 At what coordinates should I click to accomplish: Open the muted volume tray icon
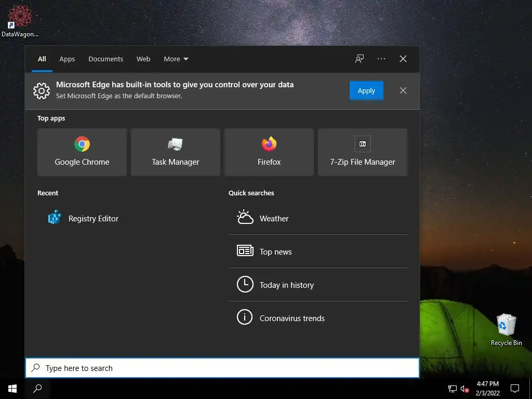[x=464, y=389]
